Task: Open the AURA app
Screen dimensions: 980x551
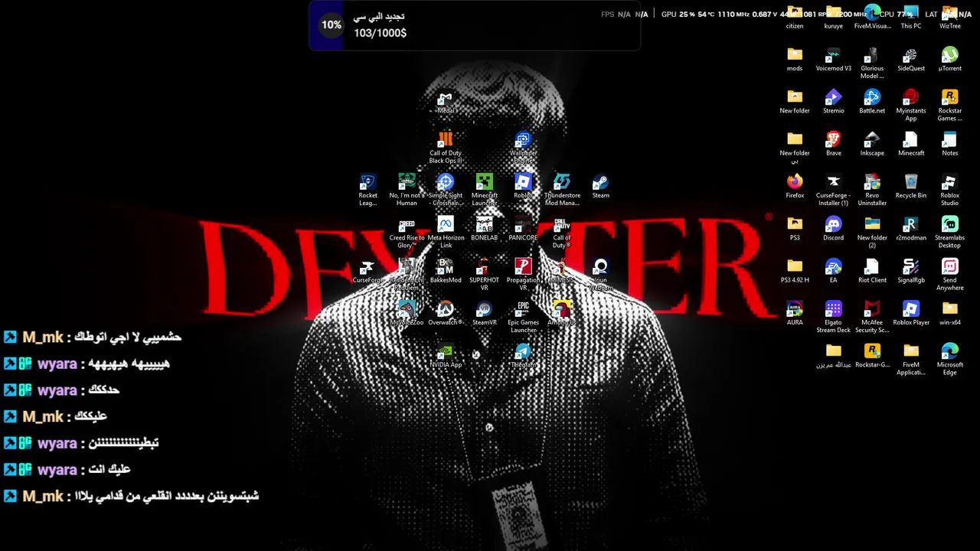Action: tap(795, 314)
